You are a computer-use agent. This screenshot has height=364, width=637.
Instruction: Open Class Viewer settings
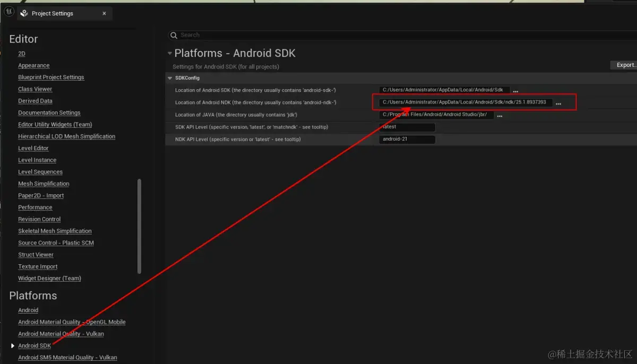click(35, 89)
